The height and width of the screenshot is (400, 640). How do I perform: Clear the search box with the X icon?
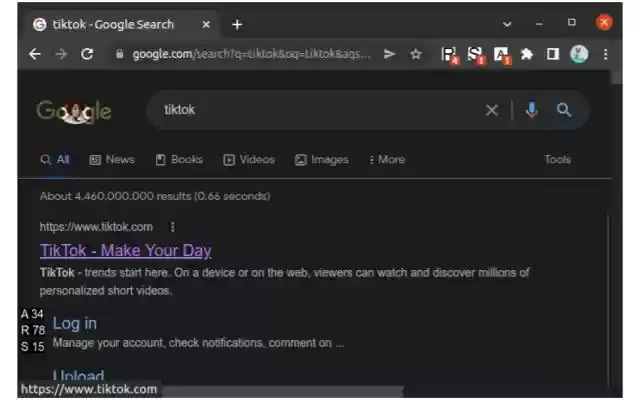coord(492,110)
